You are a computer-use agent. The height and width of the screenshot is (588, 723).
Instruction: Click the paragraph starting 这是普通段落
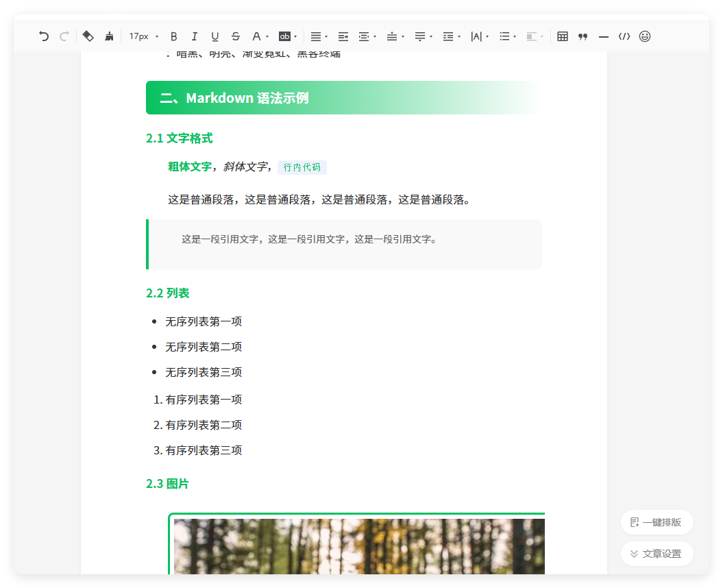coord(319,199)
